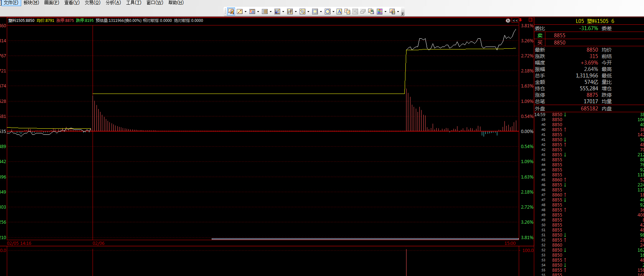644x276 pixels.
Task: Open the 文件(F) menu
Action: (11, 3)
